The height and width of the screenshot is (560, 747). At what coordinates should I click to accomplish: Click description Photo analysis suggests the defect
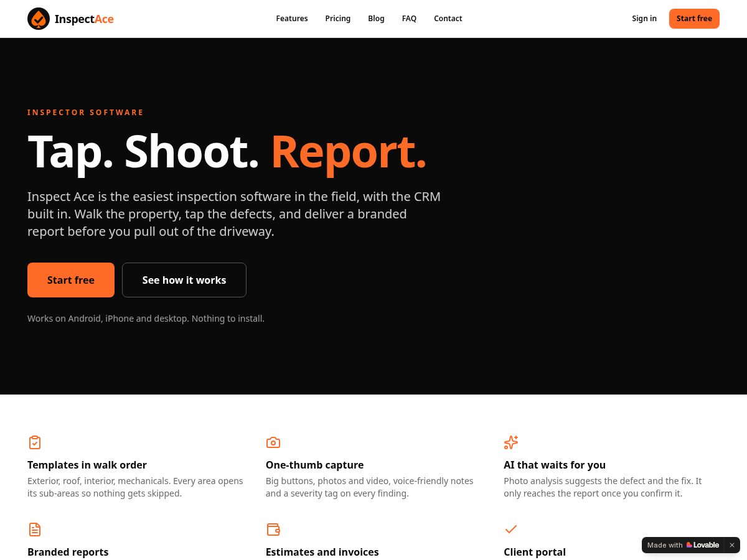pyautogui.click(x=603, y=487)
